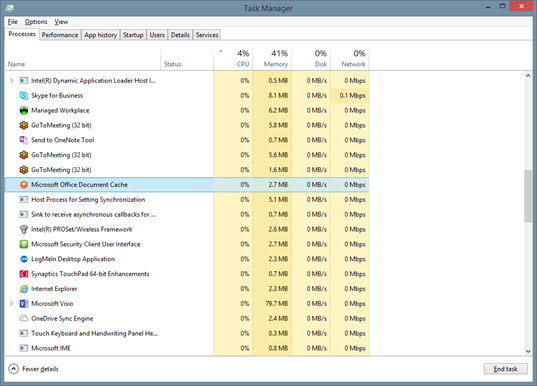Click the Touch Keyboard and Handwriting Panel icon

pyautogui.click(x=24, y=333)
